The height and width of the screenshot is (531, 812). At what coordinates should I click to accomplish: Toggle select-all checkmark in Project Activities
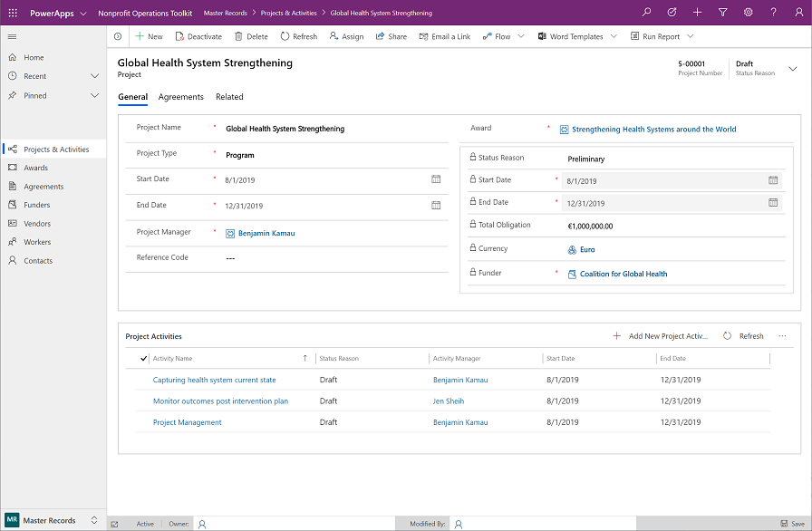144,359
